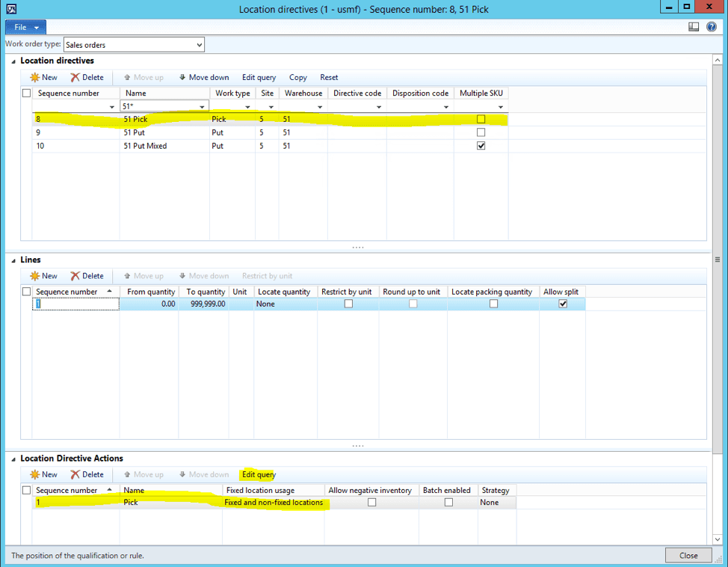Click Edit query in Location directives toolbar
Screen dimensions: 728x567
pos(259,78)
